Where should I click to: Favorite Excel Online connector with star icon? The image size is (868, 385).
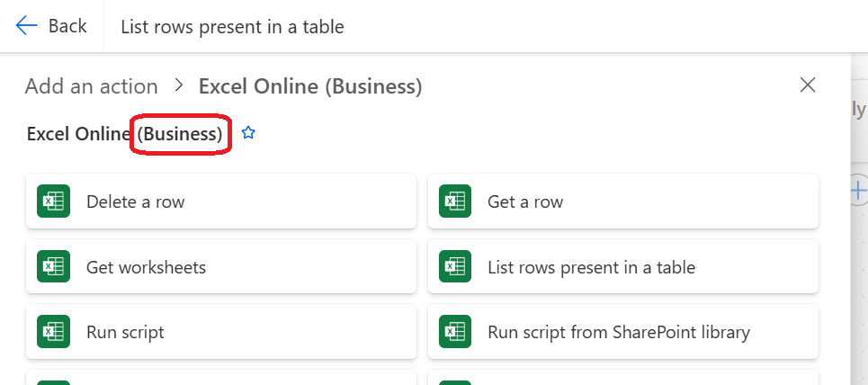[248, 133]
